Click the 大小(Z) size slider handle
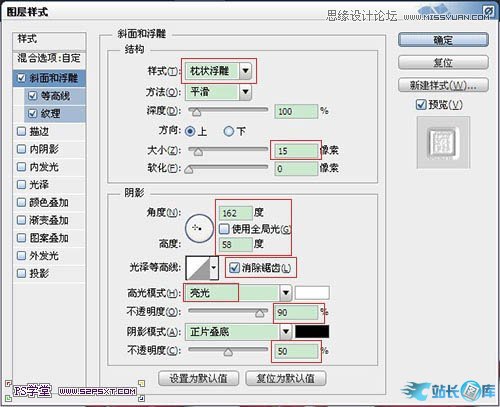The width and height of the screenshot is (500, 407). point(198,152)
